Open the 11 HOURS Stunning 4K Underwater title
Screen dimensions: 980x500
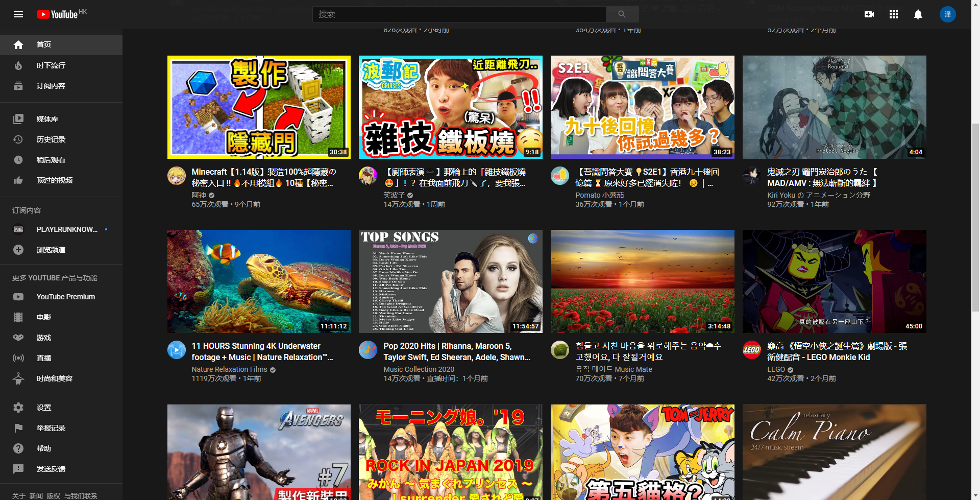(262, 351)
